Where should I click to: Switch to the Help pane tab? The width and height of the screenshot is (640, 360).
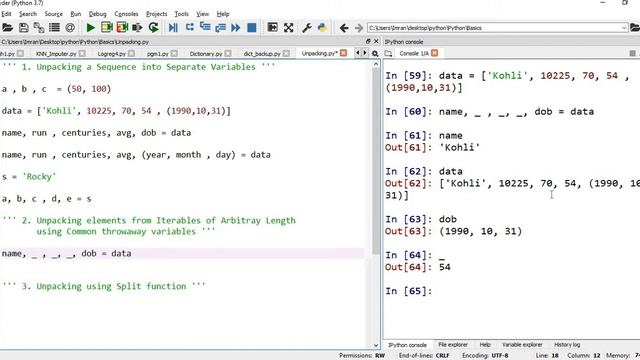485,345
